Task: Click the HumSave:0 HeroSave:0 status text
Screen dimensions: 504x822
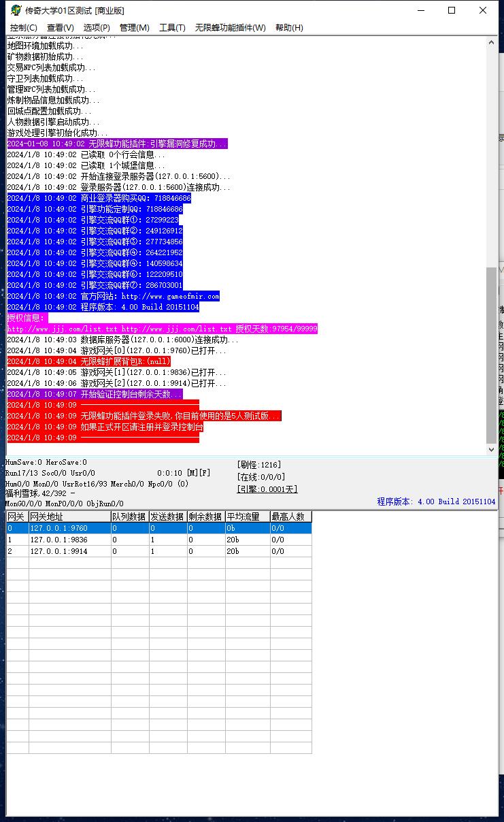Action: tap(46, 462)
